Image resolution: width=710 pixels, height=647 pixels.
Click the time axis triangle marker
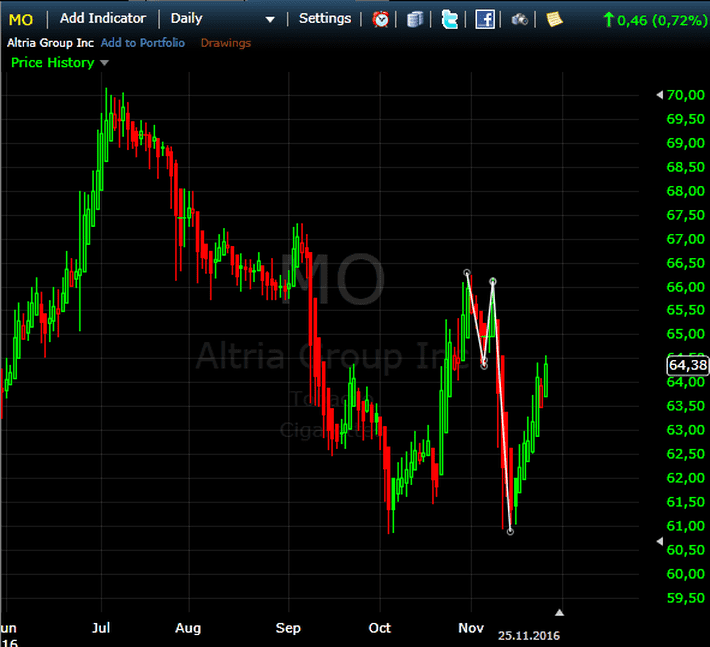[560, 613]
